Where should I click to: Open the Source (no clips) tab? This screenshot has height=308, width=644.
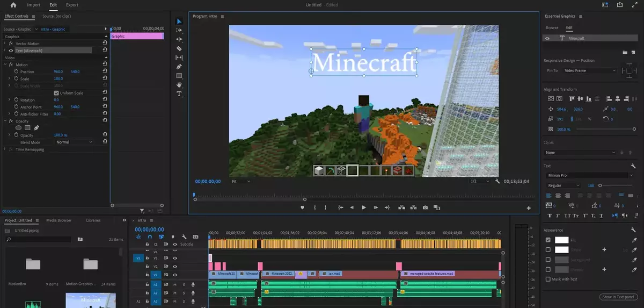(x=57, y=16)
